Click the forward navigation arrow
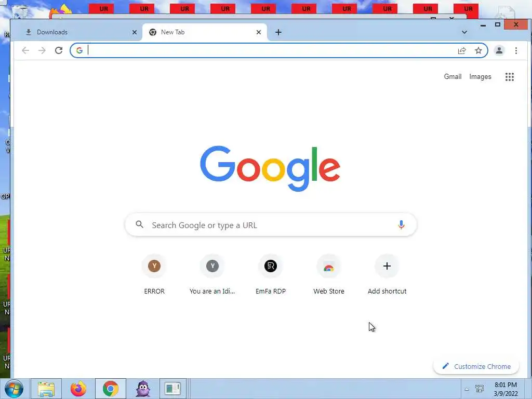 pyautogui.click(x=42, y=50)
